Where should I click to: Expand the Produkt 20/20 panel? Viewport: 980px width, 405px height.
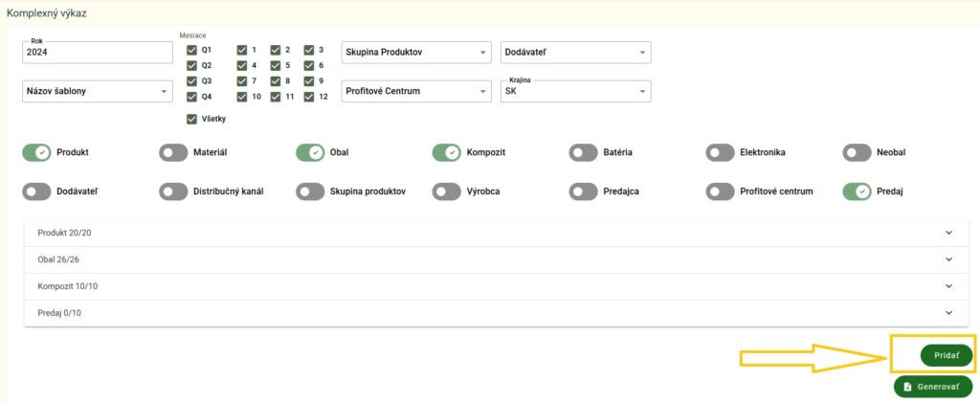[495, 233]
